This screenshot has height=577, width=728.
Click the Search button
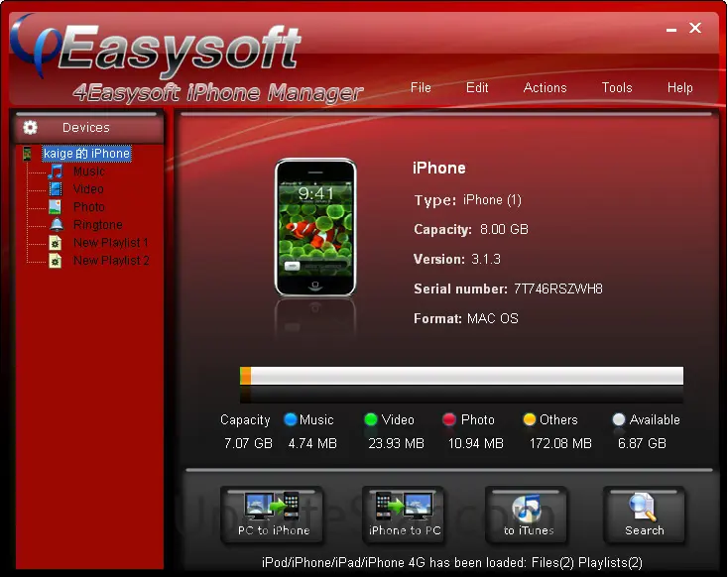[644, 515]
